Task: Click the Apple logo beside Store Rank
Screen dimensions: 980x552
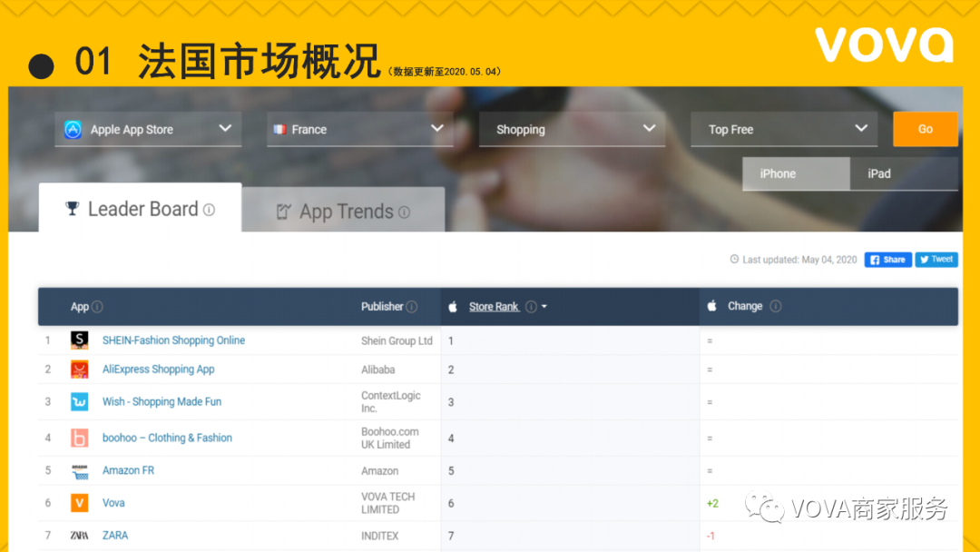Action: [x=453, y=306]
